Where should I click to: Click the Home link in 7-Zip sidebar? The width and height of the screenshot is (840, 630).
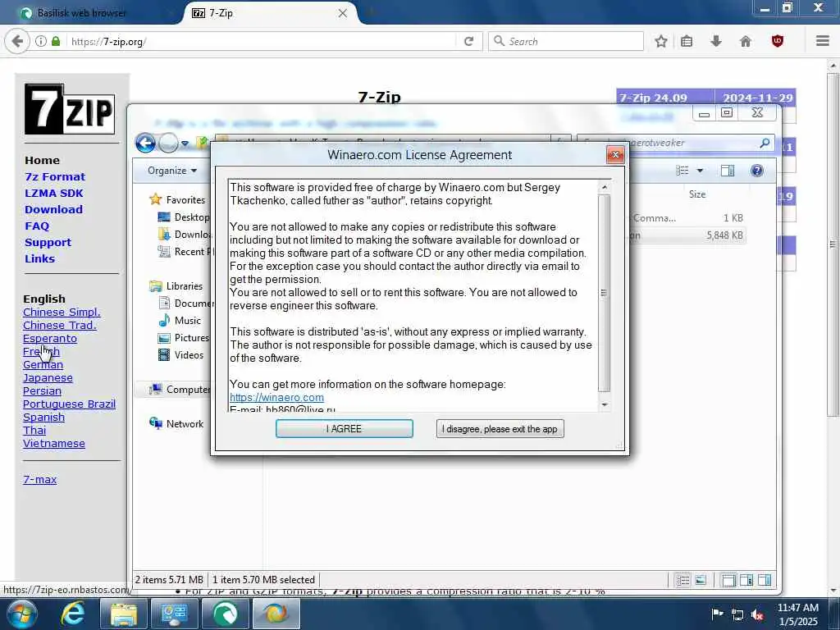42,160
